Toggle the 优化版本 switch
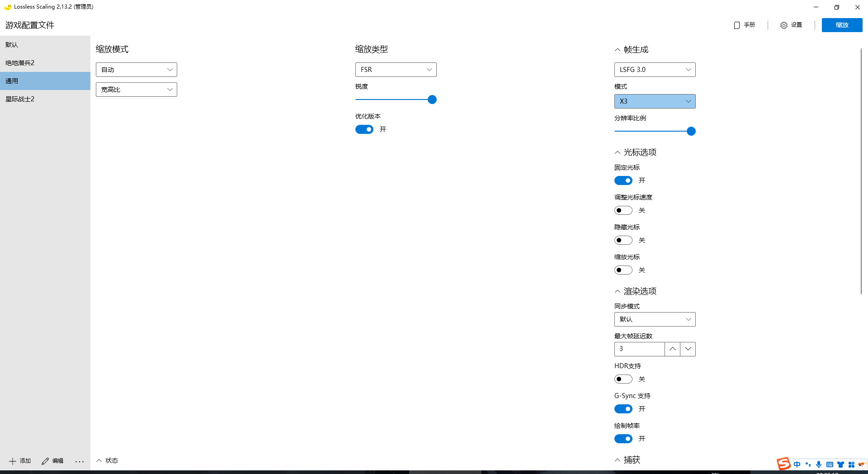The width and height of the screenshot is (868, 474). click(x=364, y=129)
